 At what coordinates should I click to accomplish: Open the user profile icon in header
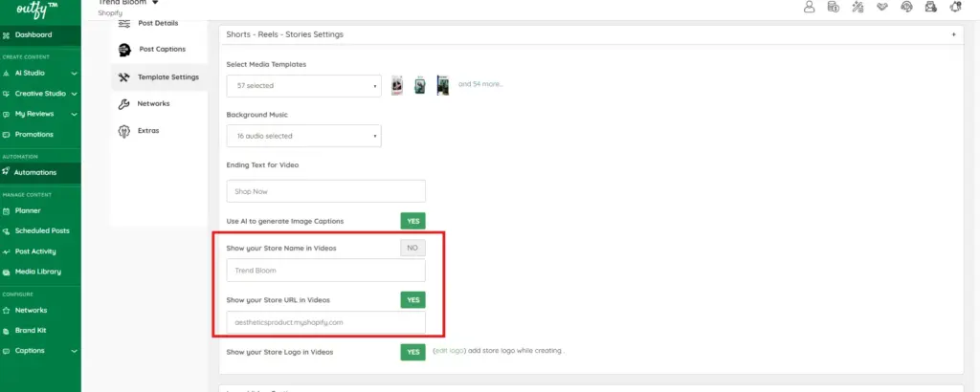click(x=810, y=7)
